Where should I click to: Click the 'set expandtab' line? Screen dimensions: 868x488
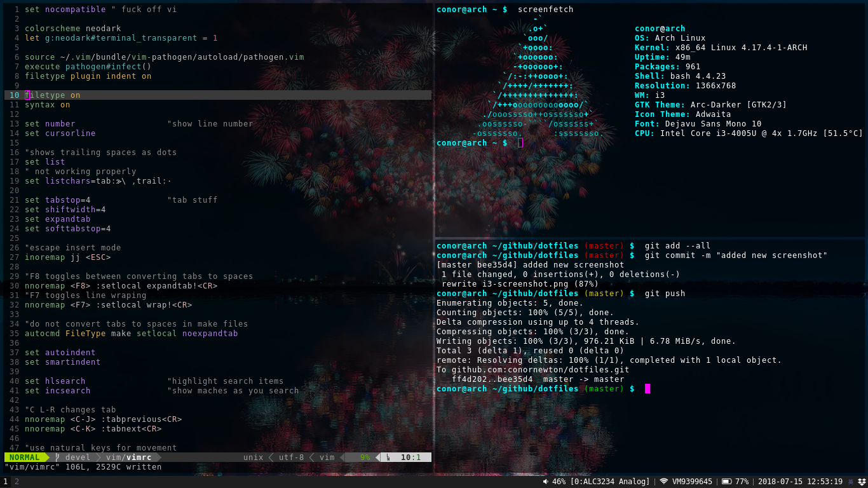[58, 219]
